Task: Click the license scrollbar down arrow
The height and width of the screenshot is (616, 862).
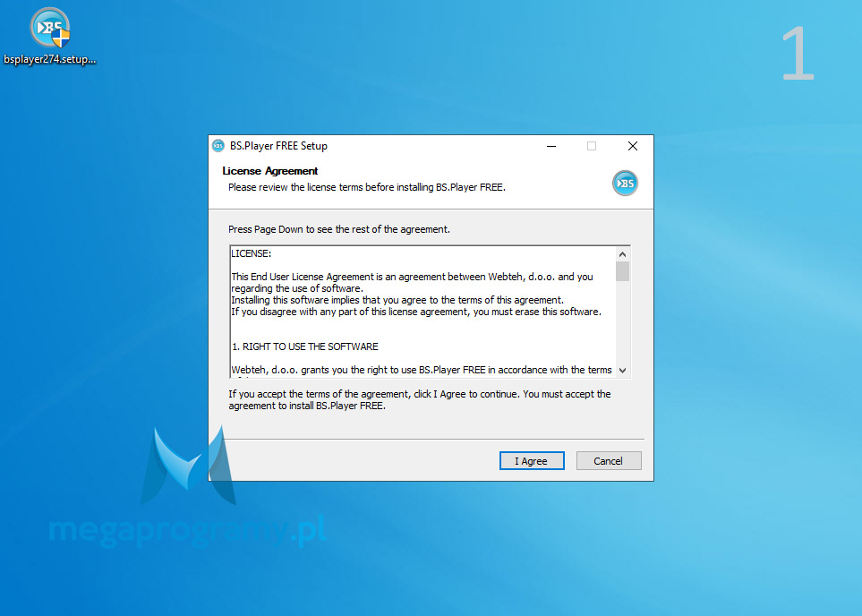Action: (x=622, y=370)
